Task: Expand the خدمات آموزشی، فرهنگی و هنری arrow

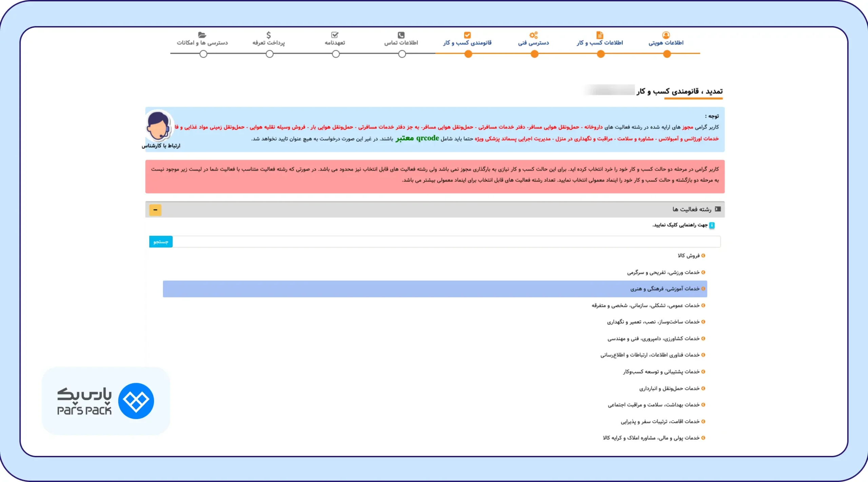Action: coord(703,289)
